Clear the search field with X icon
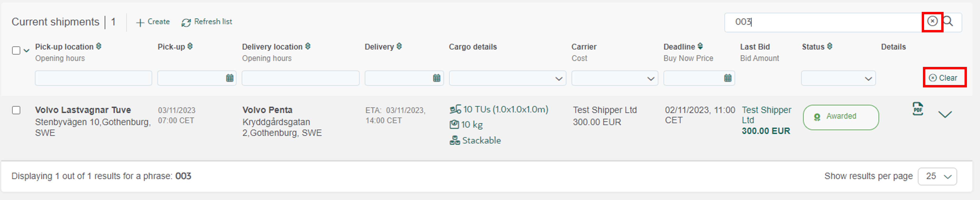980x200 pixels. [932, 21]
